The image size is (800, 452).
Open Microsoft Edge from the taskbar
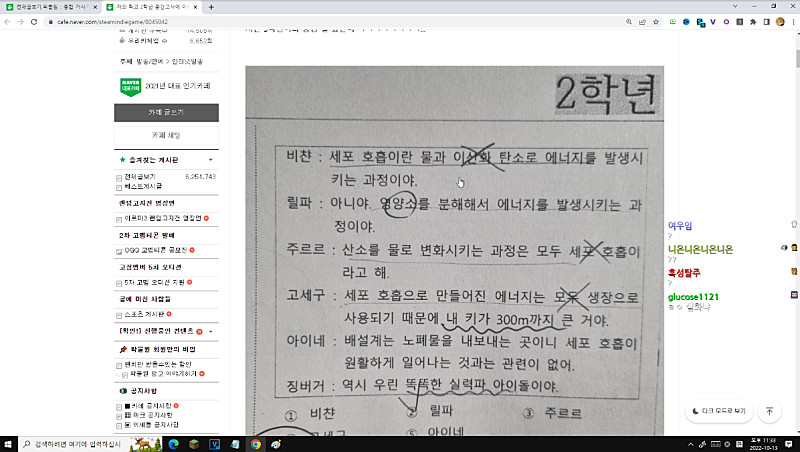pyautogui.click(x=173, y=444)
